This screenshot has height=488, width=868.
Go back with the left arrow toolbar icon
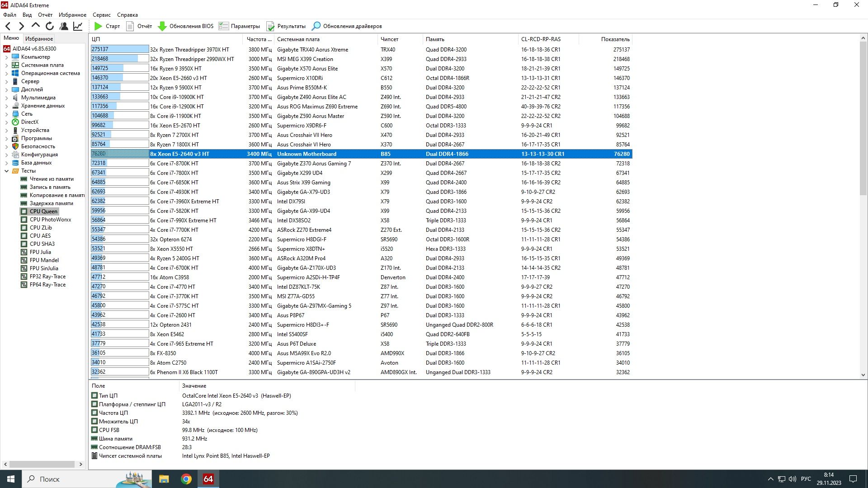pyautogui.click(x=8, y=26)
